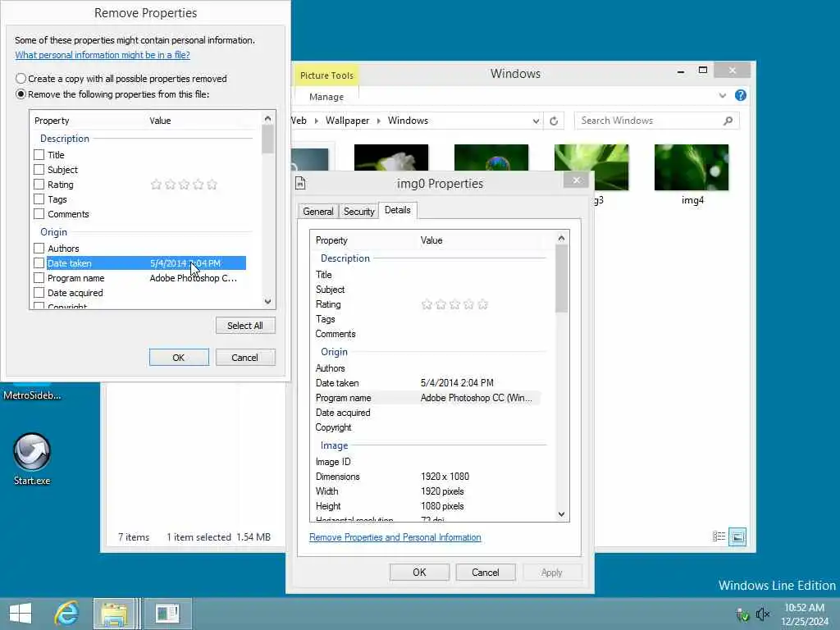Check the Program name checkbox

pos(39,278)
